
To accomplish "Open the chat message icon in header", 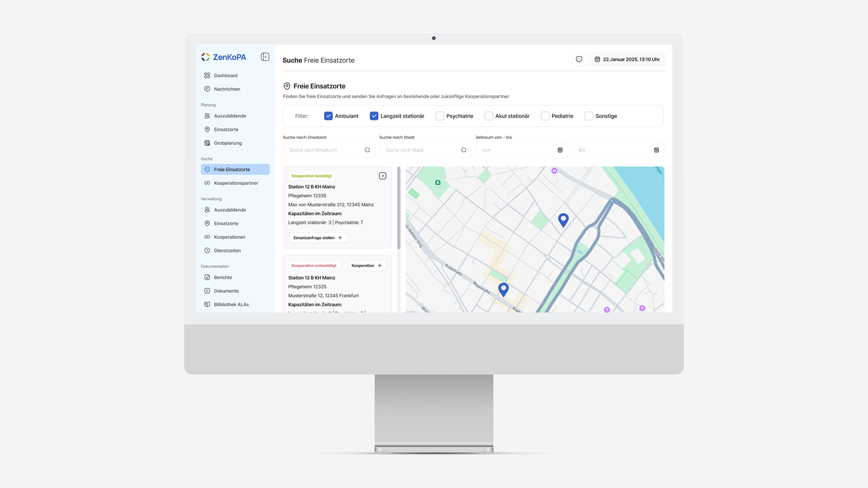I will point(579,59).
